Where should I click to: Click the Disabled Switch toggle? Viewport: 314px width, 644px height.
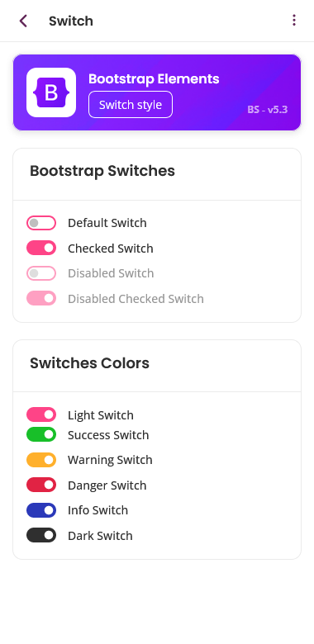pyautogui.click(x=41, y=273)
